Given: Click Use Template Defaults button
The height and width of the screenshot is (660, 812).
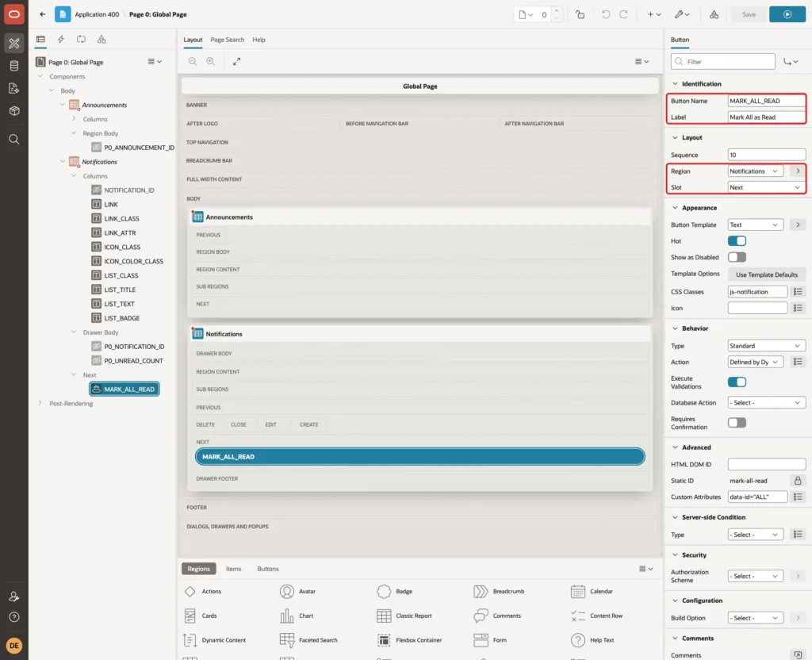Looking at the screenshot, I should pyautogui.click(x=767, y=274).
